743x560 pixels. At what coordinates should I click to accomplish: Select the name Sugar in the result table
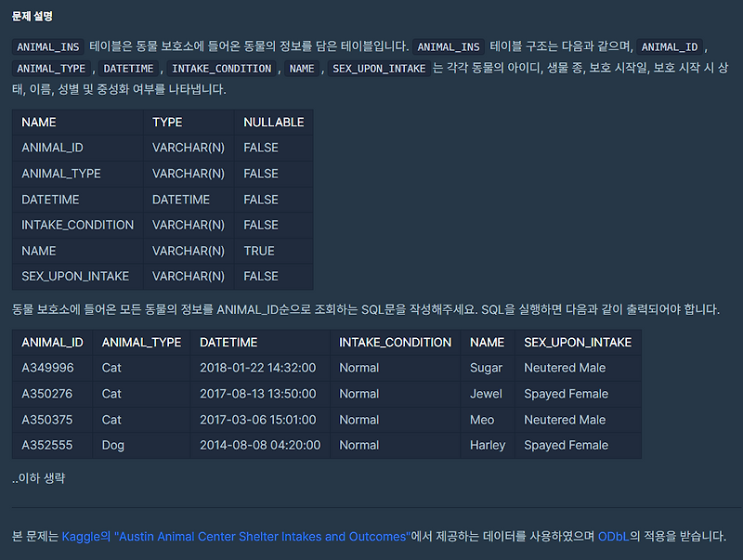coord(487,368)
